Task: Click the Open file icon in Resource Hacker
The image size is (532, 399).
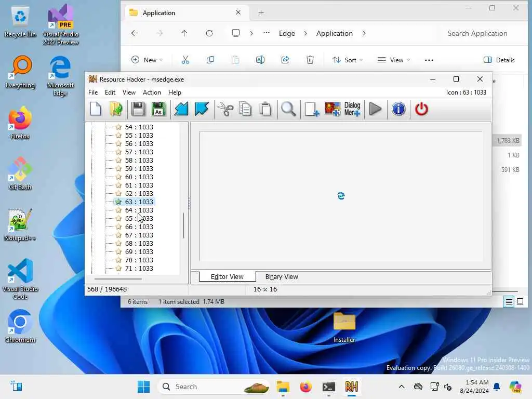Action: [116, 109]
